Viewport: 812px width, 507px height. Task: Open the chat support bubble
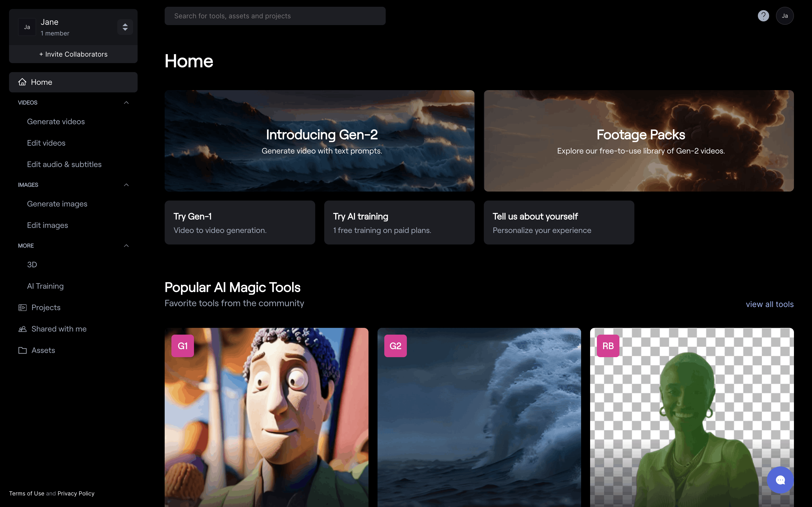click(780, 480)
